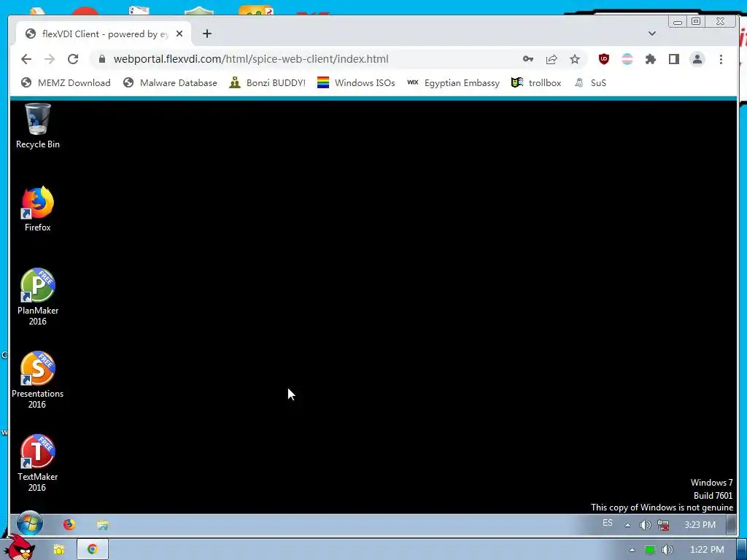Click the site lock icon in address bar

(x=101, y=59)
